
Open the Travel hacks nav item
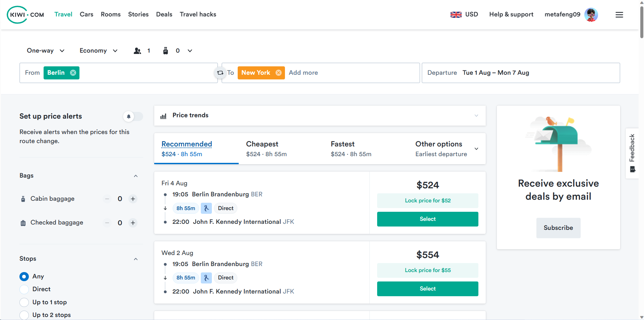coord(198,14)
